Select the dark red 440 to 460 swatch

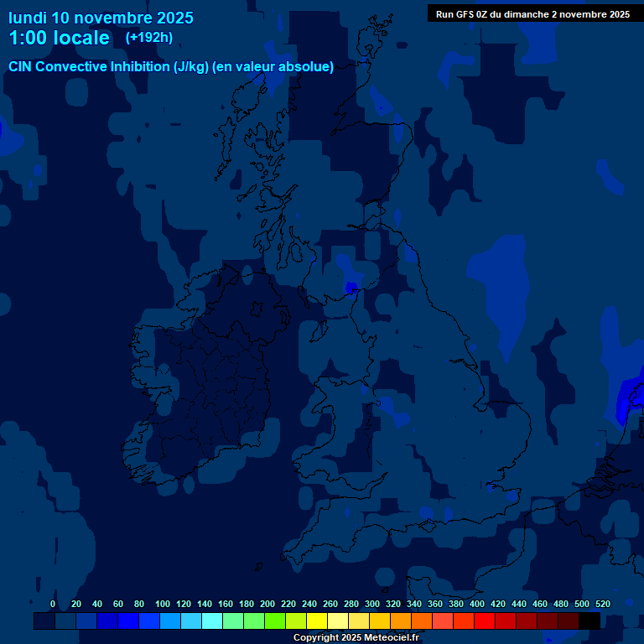pos(526,621)
